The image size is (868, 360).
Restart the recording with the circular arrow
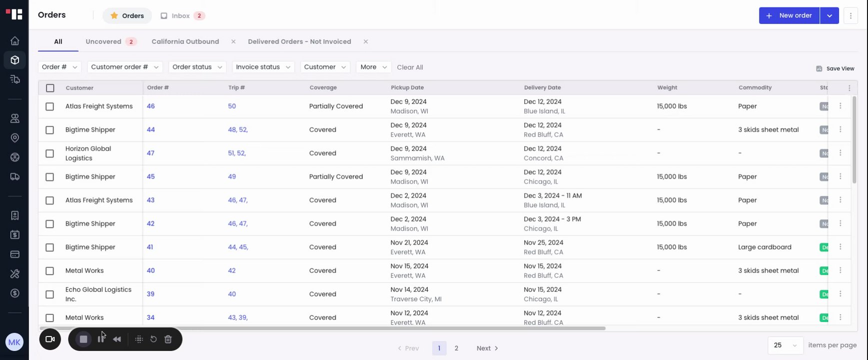tap(153, 339)
